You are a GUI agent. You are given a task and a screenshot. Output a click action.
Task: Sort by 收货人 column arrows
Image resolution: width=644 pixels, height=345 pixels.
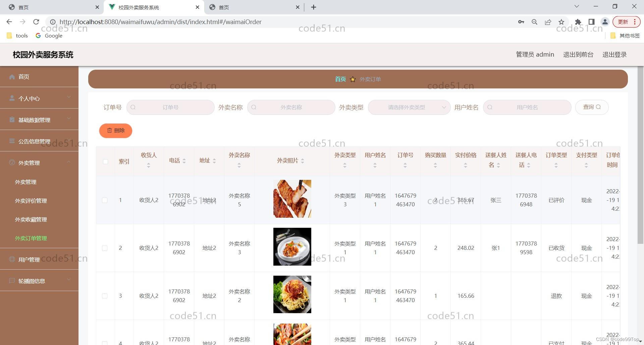coord(149,165)
